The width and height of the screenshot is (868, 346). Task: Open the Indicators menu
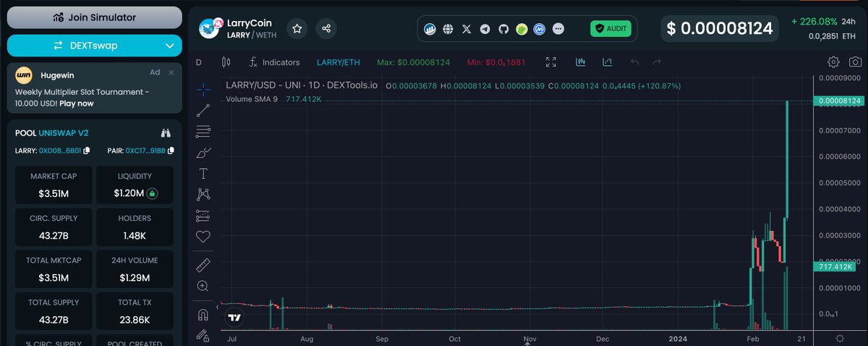point(274,62)
